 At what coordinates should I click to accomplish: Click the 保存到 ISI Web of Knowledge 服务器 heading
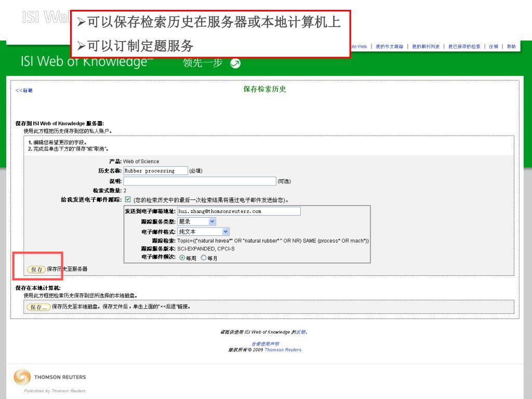coord(60,124)
